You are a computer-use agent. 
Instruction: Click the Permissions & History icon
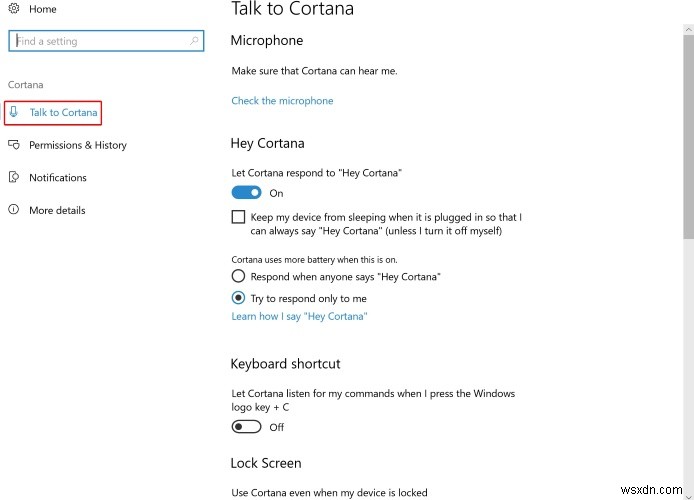click(14, 145)
